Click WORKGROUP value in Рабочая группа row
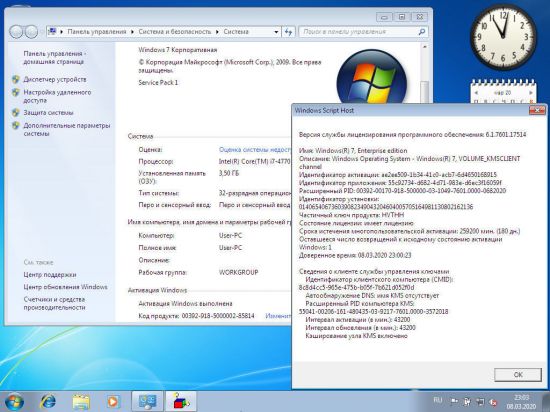Image resolution: width=550 pixels, height=412 pixels. (239, 272)
